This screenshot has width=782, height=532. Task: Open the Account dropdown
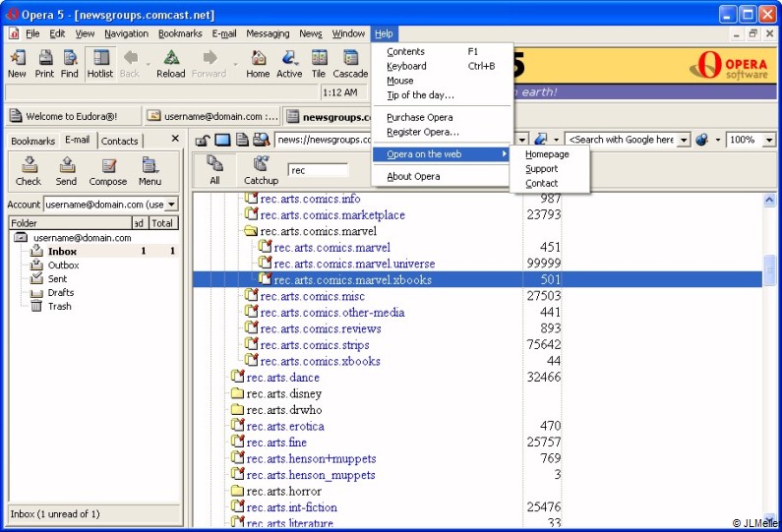pos(171,204)
